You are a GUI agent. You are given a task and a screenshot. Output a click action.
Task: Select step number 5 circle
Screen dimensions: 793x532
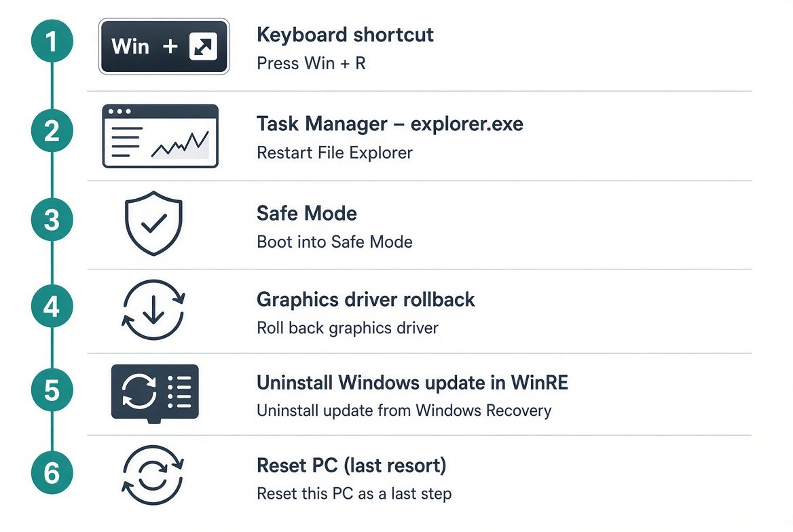(x=52, y=390)
